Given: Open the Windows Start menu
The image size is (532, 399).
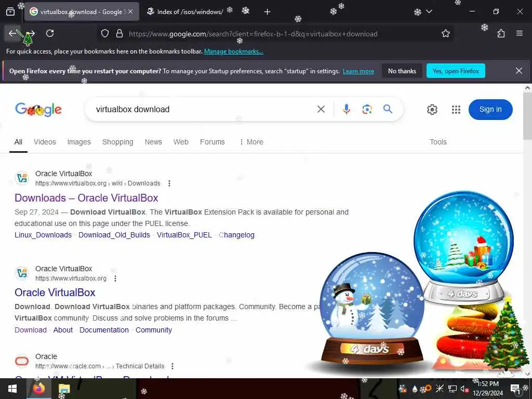Looking at the screenshot, I should (12, 389).
